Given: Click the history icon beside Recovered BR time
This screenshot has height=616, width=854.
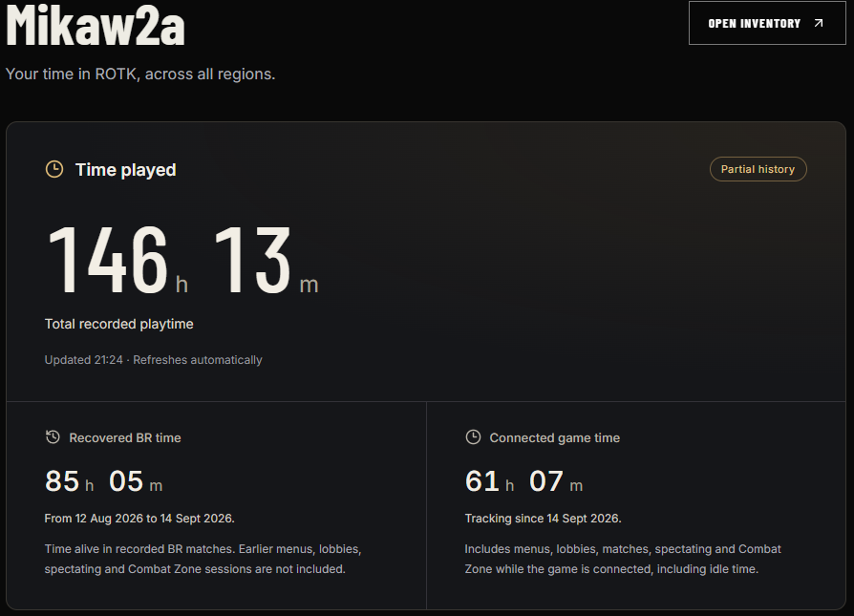Looking at the screenshot, I should click(53, 436).
